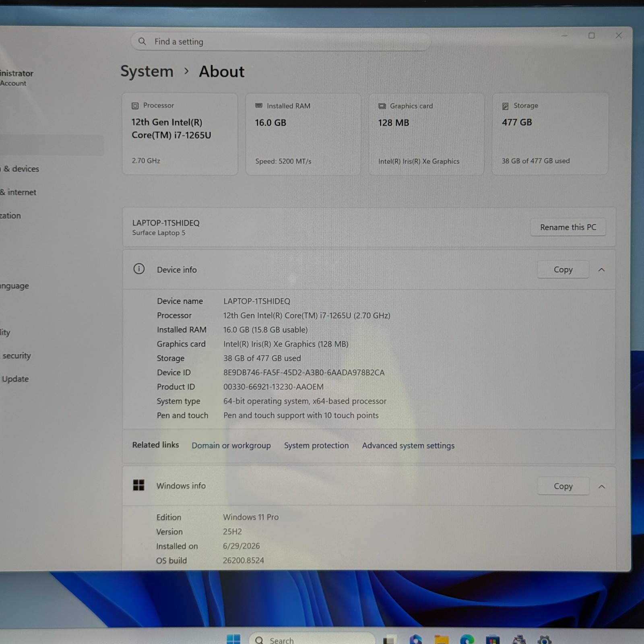Click the 38 GB of 477 GB used card text
Image resolution: width=644 pixels, height=644 pixels.
pyautogui.click(x=535, y=161)
